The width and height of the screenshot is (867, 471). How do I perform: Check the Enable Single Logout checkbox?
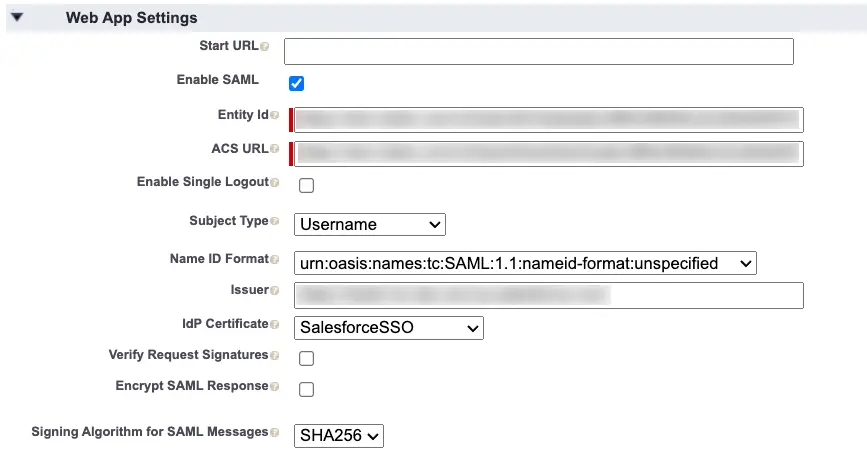(x=306, y=185)
